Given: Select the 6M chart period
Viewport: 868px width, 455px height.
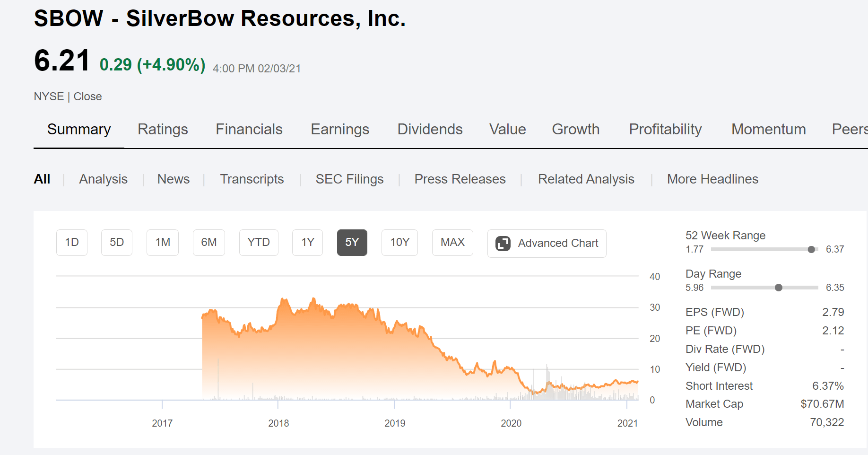Looking at the screenshot, I should pyautogui.click(x=209, y=243).
